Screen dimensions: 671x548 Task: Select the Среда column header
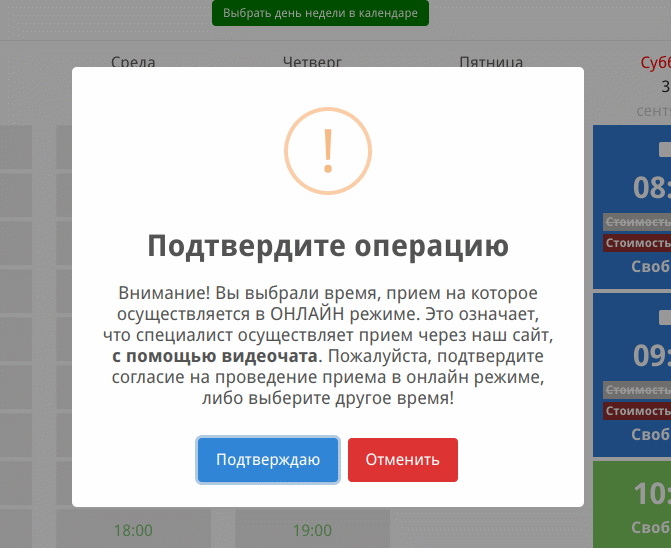click(133, 62)
